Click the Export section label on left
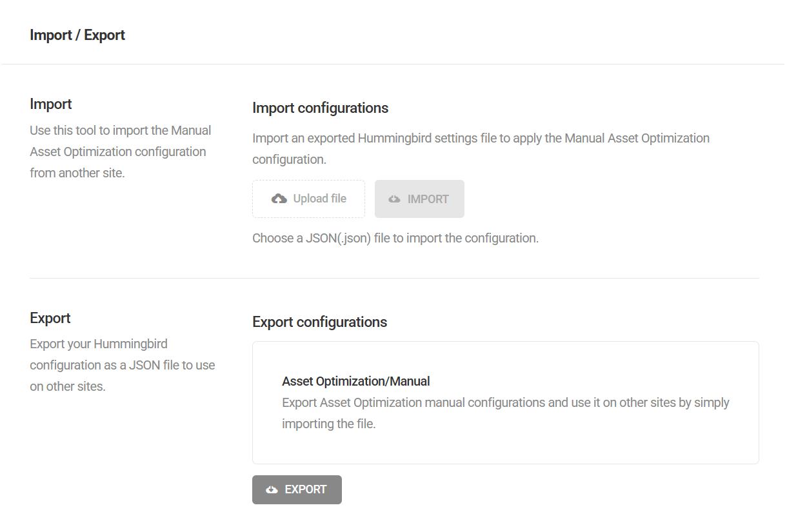Screen dimensions: 787x532 [50, 318]
